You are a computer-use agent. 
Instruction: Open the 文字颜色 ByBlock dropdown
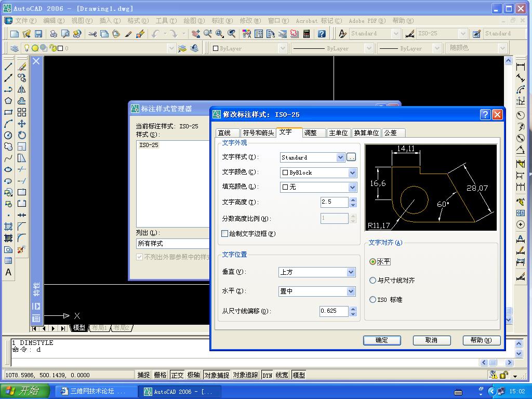click(352, 172)
